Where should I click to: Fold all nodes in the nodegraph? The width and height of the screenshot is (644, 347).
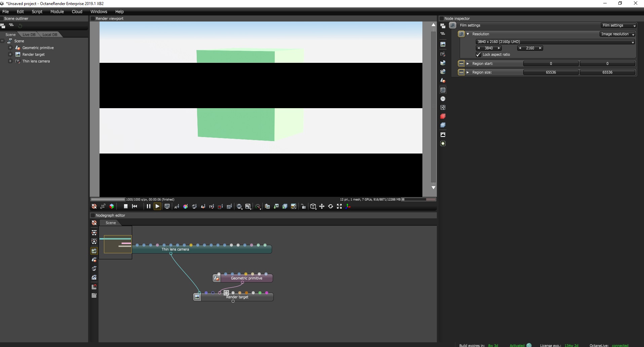click(94, 241)
